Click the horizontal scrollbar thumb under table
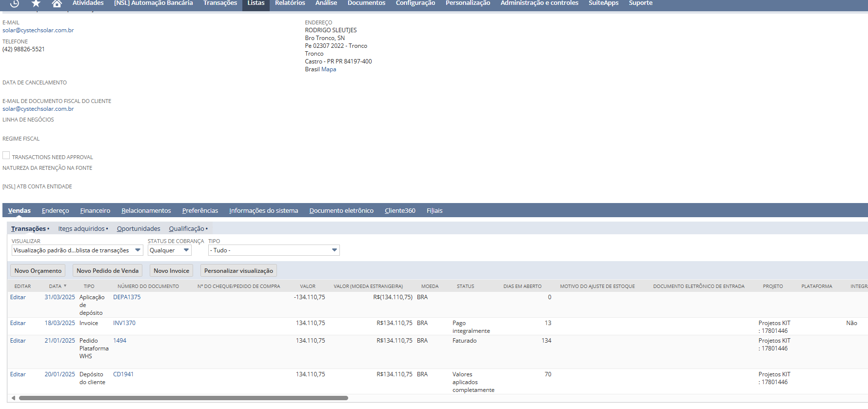 [x=183, y=398]
